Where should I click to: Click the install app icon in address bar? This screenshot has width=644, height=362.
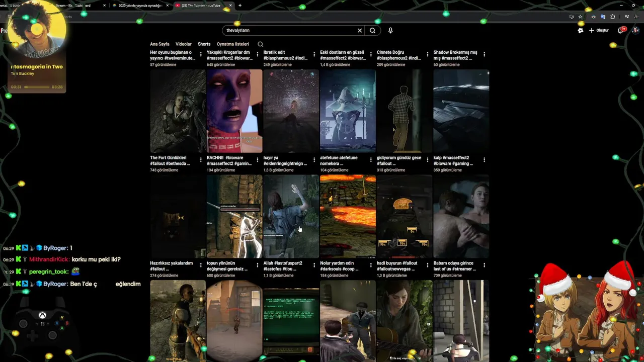[x=571, y=17]
